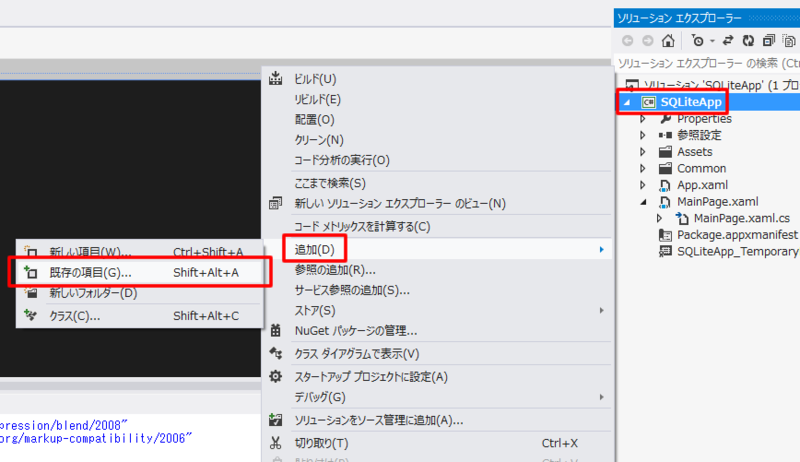Choose 配置(O) from the context menu
The height and width of the screenshot is (462, 800).
314,119
